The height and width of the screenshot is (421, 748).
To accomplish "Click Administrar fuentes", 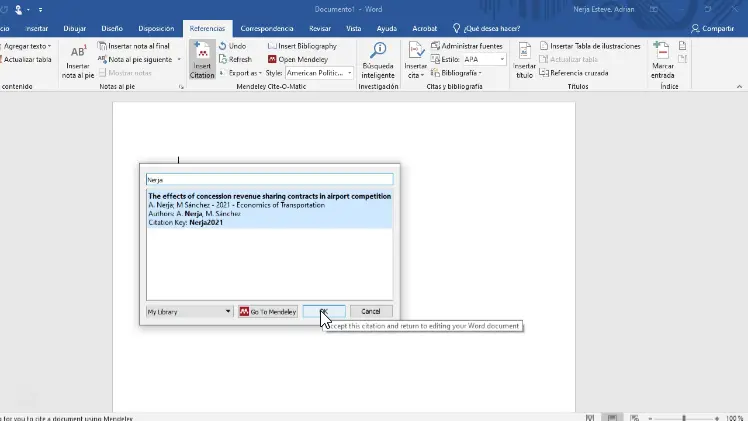I will click(x=467, y=46).
